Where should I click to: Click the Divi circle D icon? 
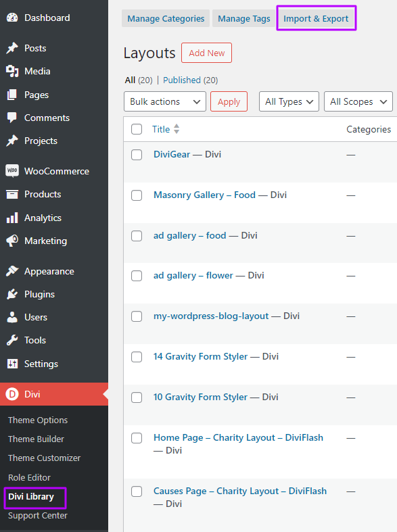(x=12, y=394)
